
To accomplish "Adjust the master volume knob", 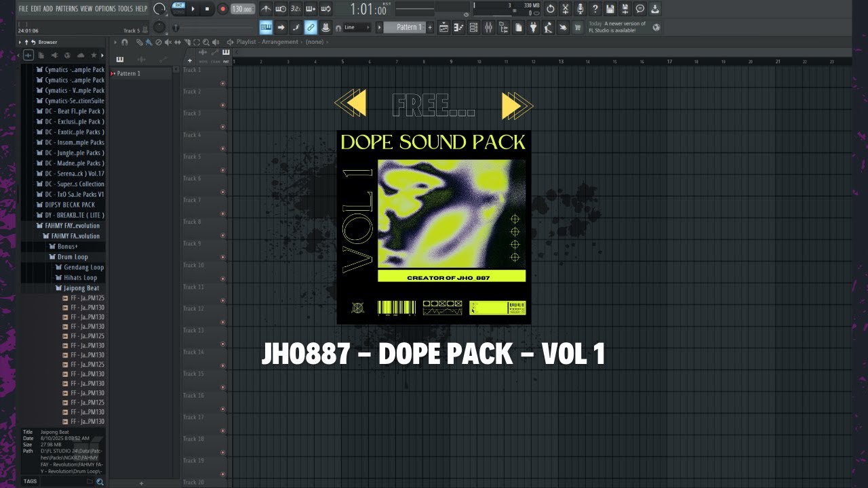I will pos(159,9).
